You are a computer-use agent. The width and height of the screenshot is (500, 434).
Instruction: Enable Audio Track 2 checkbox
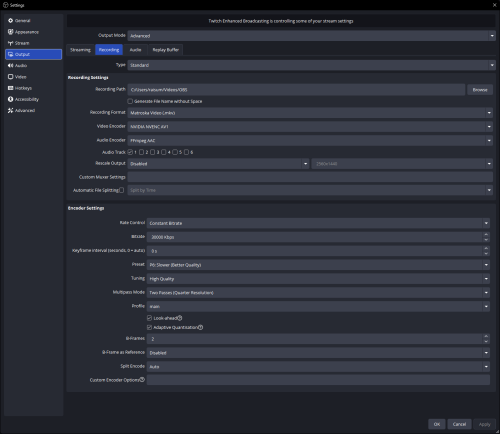(141, 152)
